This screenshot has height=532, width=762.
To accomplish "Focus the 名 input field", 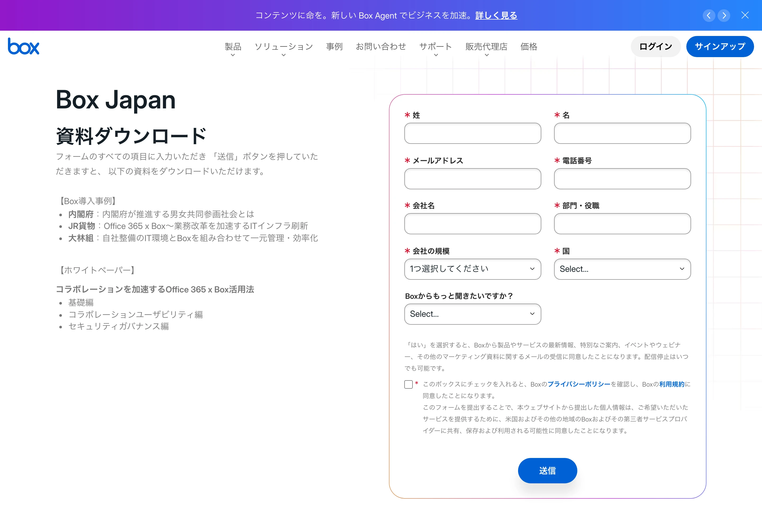I will 622,133.
